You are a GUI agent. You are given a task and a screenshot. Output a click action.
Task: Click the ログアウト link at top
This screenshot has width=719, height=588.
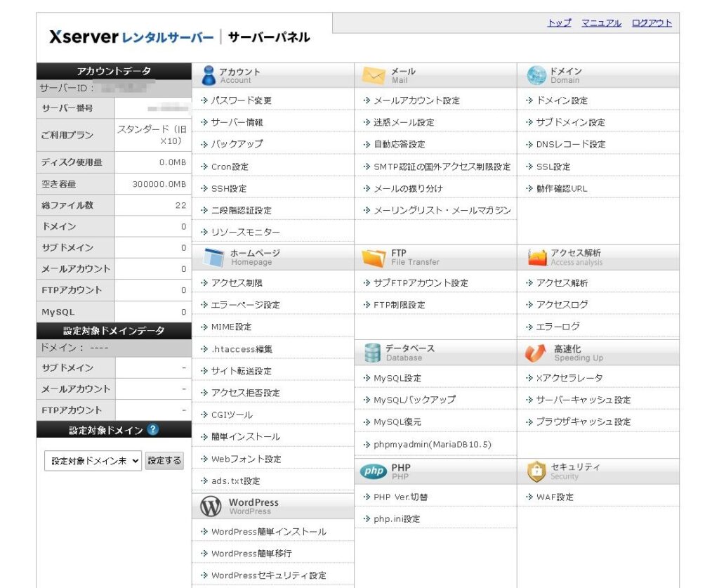[x=652, y=23]
